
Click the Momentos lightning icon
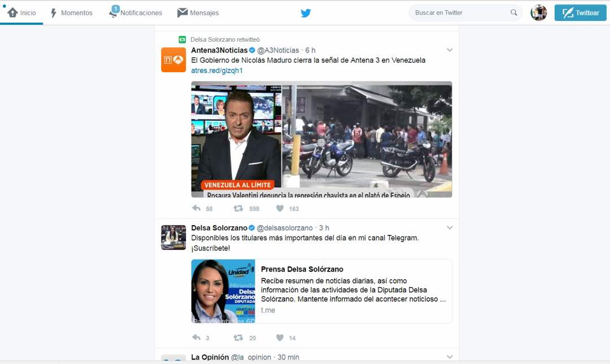click(54, 13)
